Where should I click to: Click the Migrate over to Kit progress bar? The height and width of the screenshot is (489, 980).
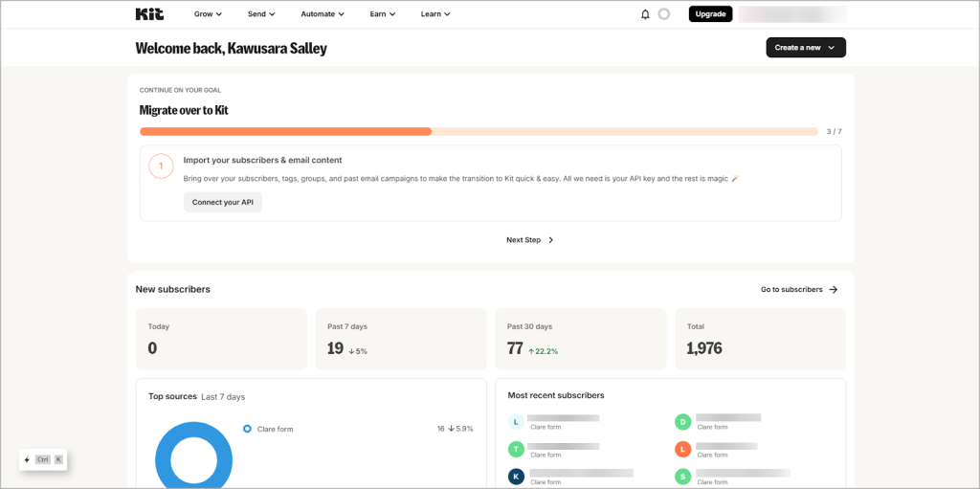[x=479, y=131]
